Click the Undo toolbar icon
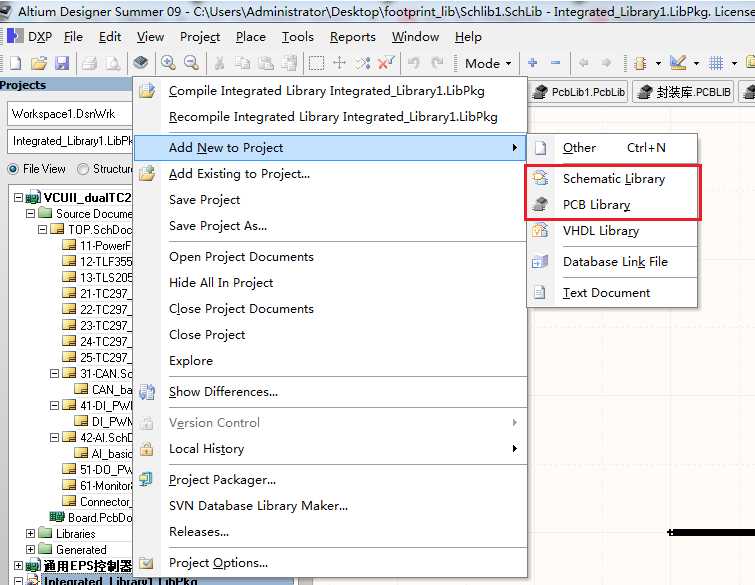The height and width of the screenshot is (585, 755). coord(414,63)
